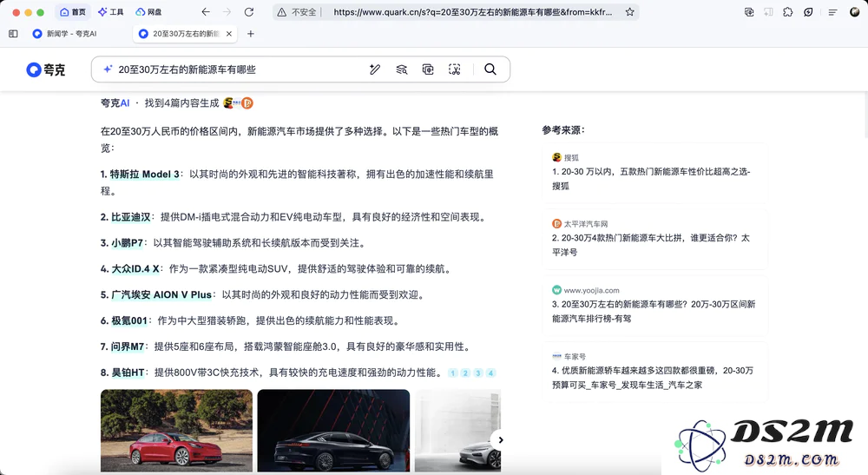The height and width of the screenshot is (475, 868).
Task: Open 车家号 source 优质新能源轿车 link
Action: (x=654, y=372)
